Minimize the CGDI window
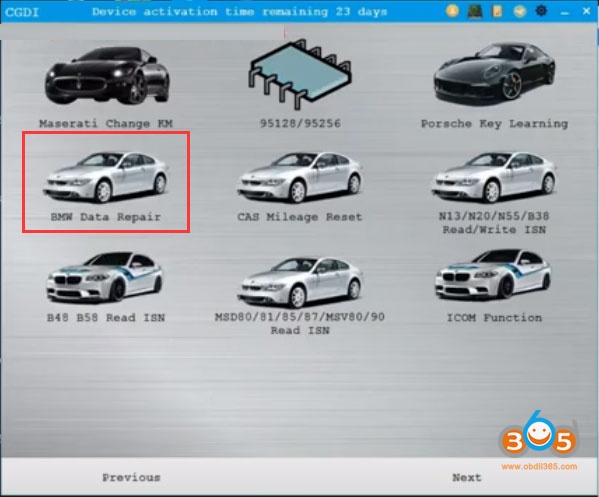 [x=565, y=13]
